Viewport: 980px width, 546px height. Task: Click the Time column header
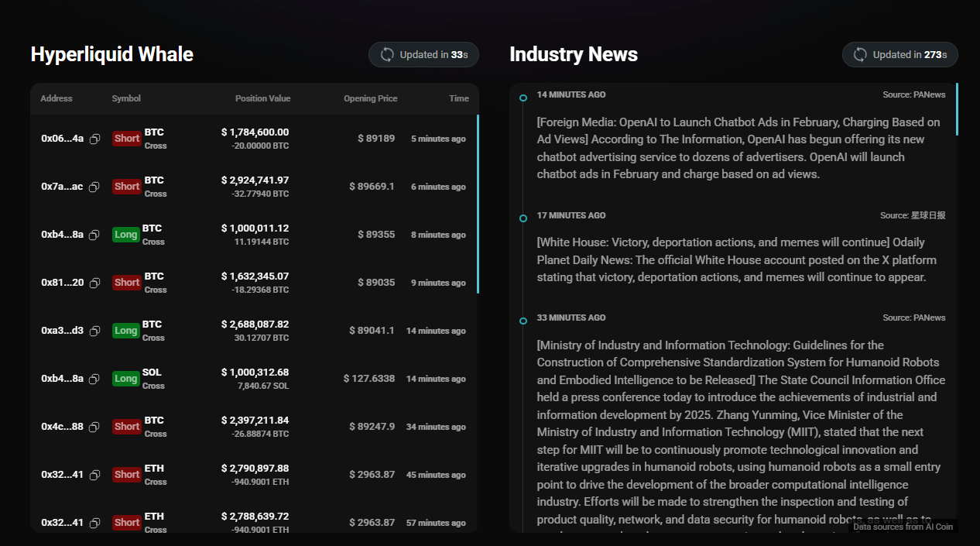pos(458,98)
